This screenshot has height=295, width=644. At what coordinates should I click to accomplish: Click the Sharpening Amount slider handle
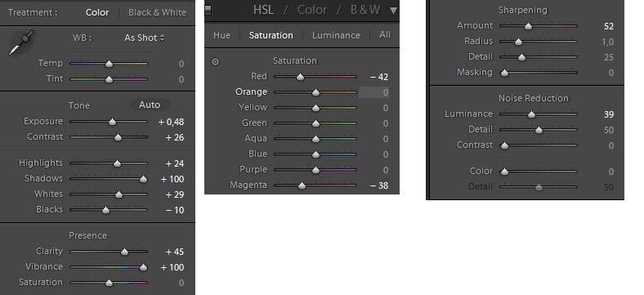529,26
